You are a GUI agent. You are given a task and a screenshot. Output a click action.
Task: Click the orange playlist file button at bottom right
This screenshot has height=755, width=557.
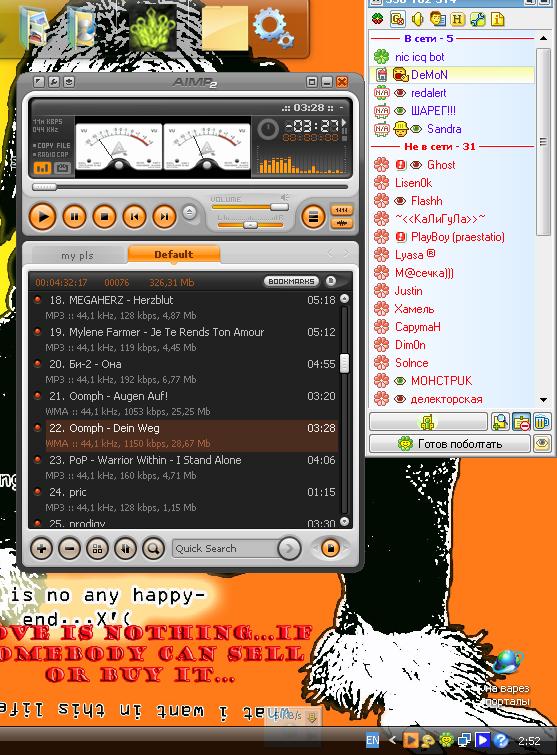point(330,548)
